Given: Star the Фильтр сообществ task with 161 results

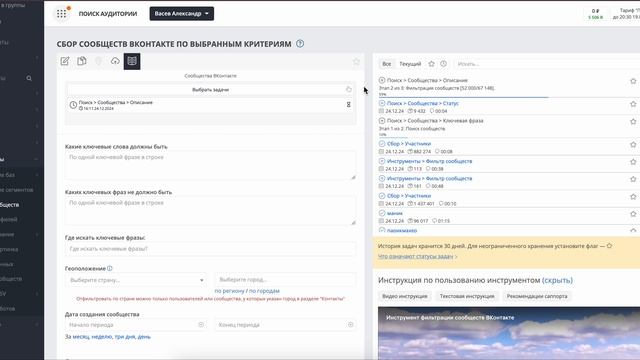Looking at the screenshot, I should pyautogui.click(x=633, y=179).
